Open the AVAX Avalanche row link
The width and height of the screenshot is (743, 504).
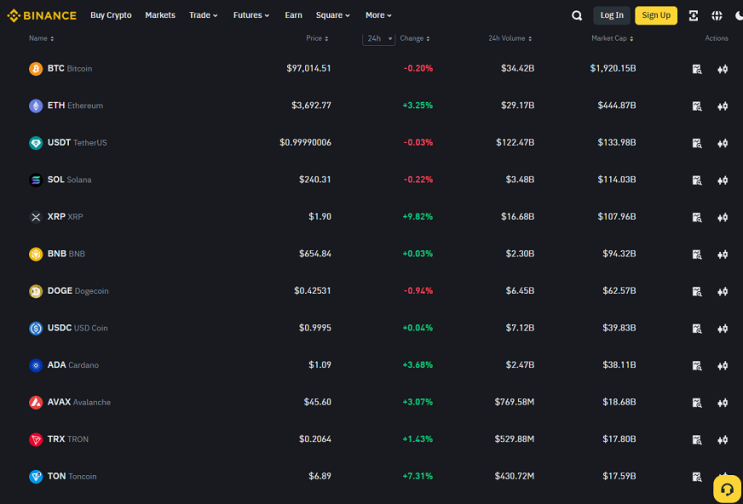[70, 402]
